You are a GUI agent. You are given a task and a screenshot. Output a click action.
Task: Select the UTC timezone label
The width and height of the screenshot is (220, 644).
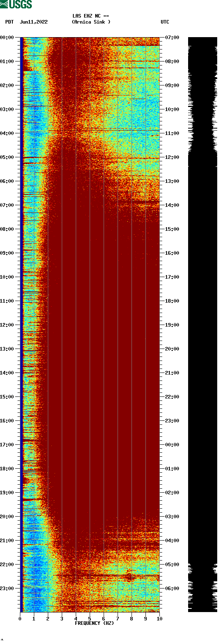coord(165,22)
